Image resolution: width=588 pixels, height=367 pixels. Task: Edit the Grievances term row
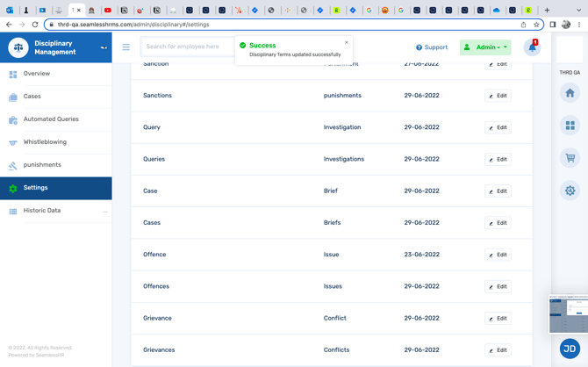(498, 350)
